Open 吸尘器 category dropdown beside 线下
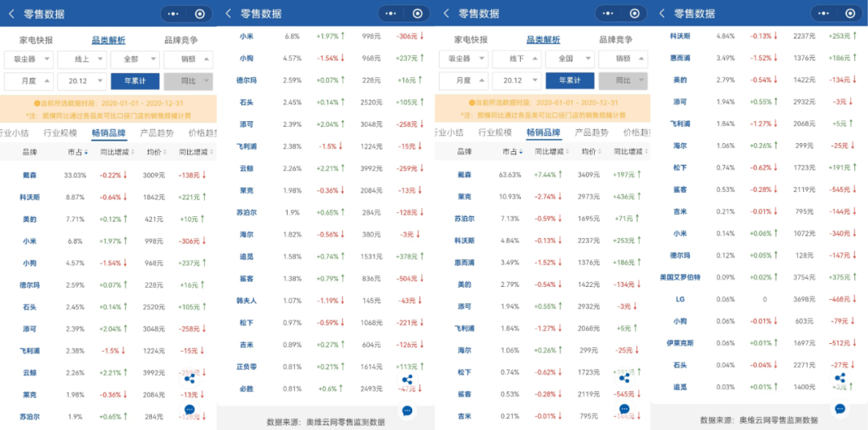Screen dimensions: 868x430 pos(464,59)
